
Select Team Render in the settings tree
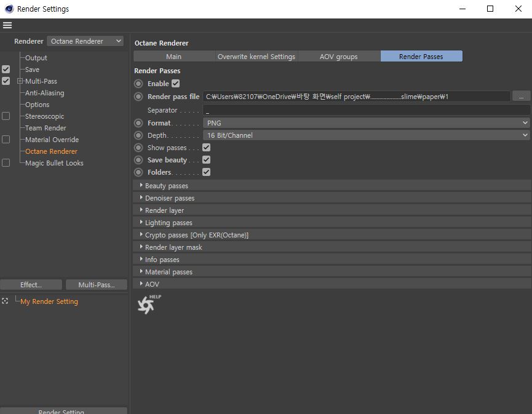46,128
